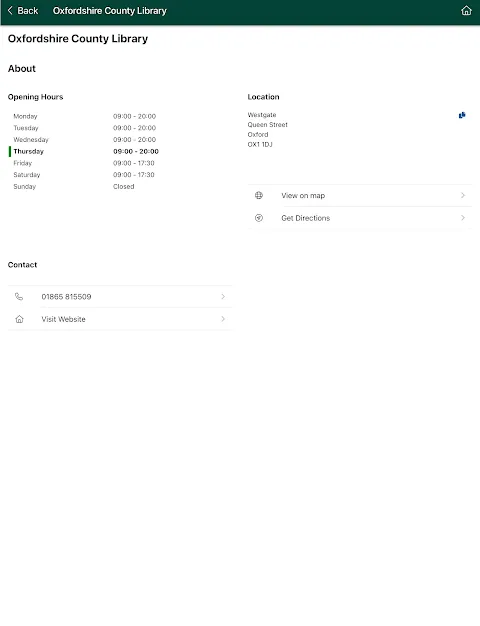The image size is (480, 626).
Task: Click Tuesday's hours 09:00 - 20:00
Action: coord(134,128)
